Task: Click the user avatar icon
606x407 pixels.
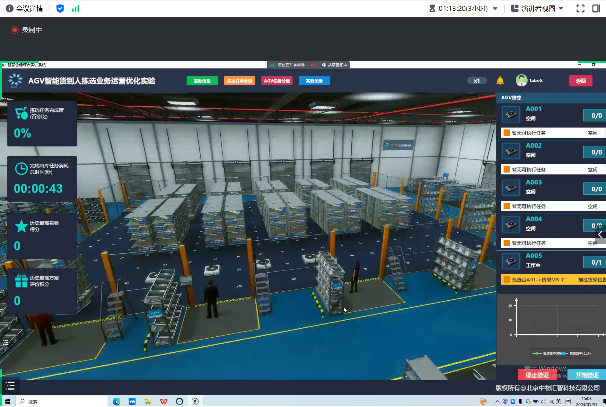Action: [521, 81]
